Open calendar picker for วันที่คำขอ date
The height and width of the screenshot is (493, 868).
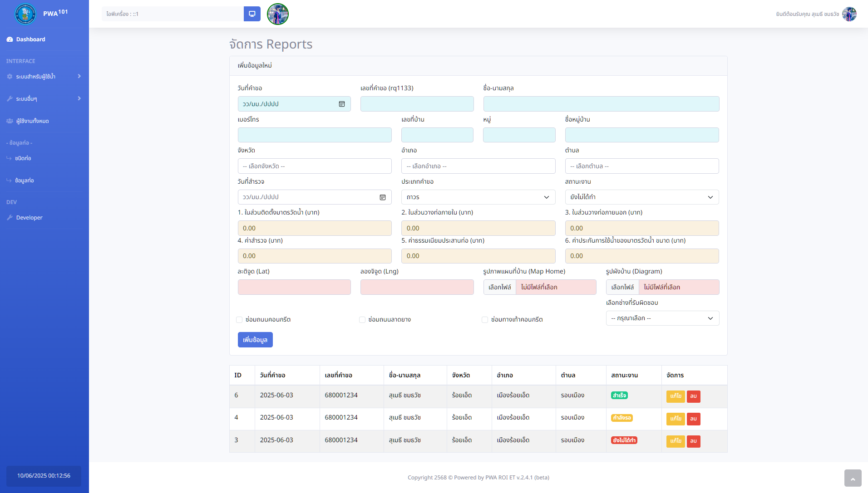342,104
